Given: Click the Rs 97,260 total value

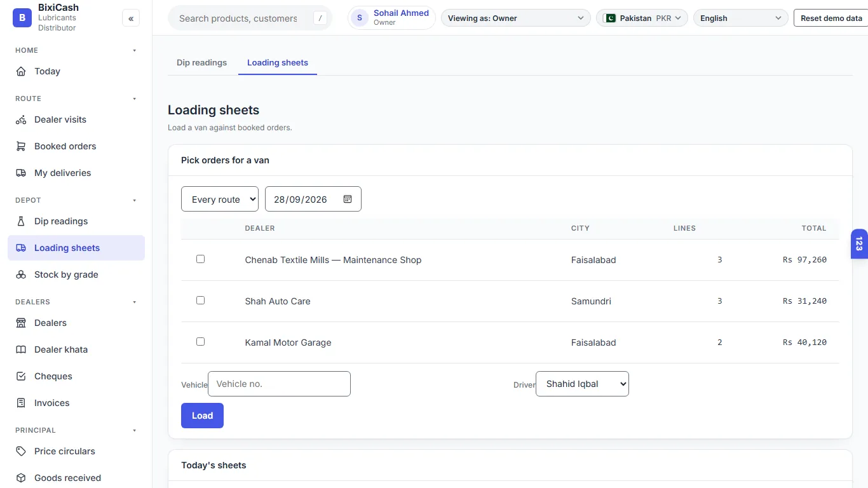Looking at the screenshot, I should [804, 260].
